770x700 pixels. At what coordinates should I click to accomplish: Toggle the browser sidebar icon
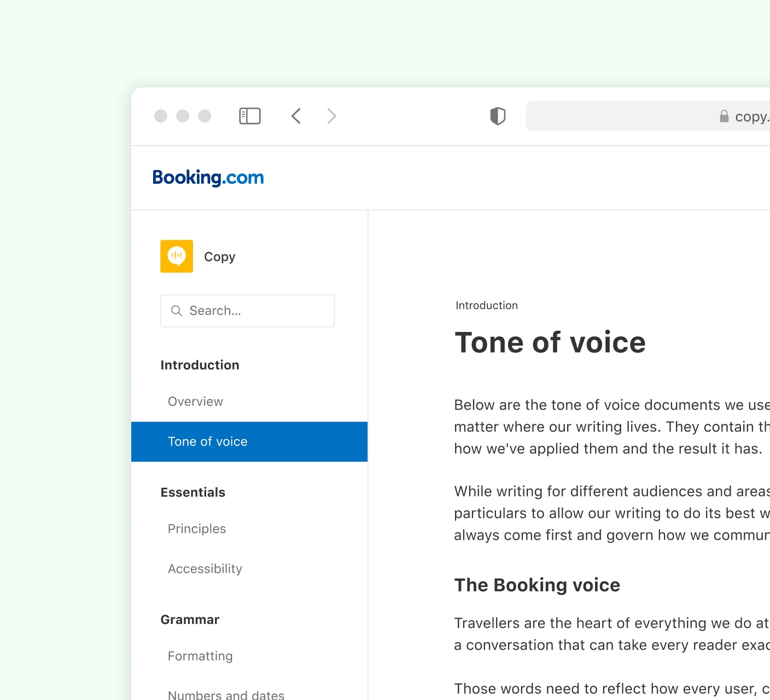point(250,116)
